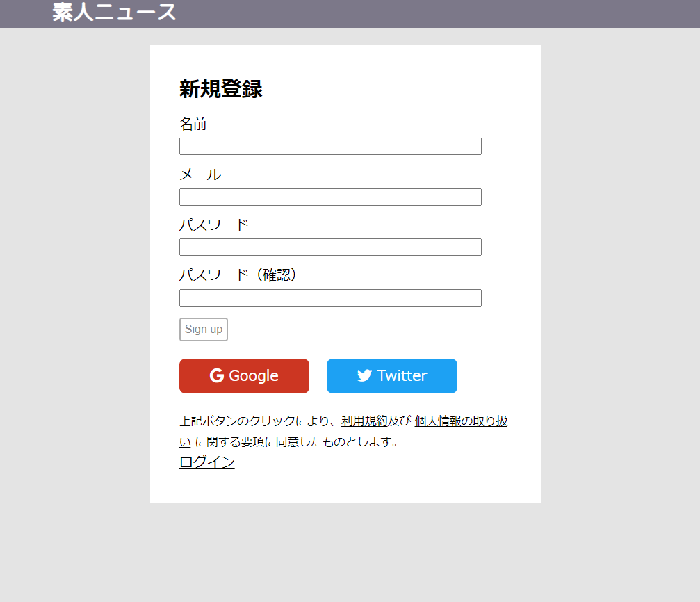The image size is (700, 602).
Task: Click the 名前 field label
Action: click(193, 124)
